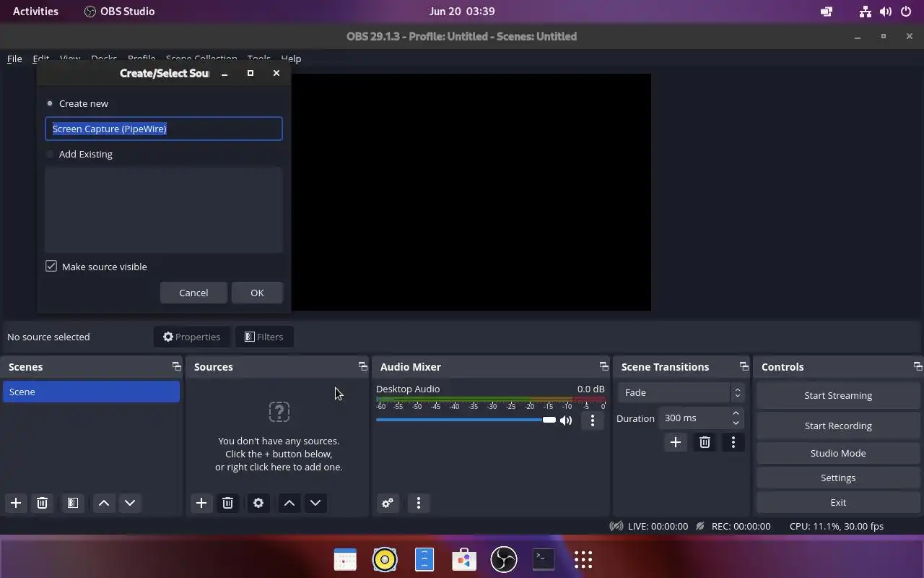
Task: Click the existing sources list box
Action: click(x=164, y=210)
